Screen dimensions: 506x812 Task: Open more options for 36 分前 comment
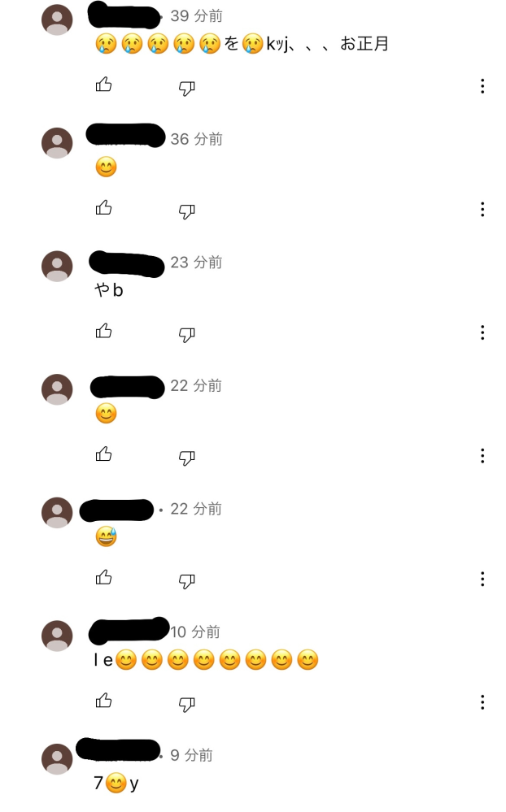[482, 209]
